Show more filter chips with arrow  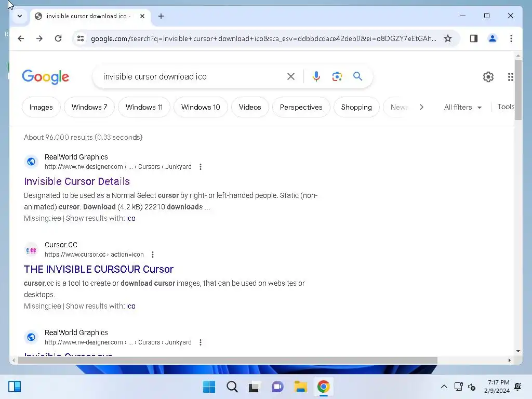[x=421, y=107]
